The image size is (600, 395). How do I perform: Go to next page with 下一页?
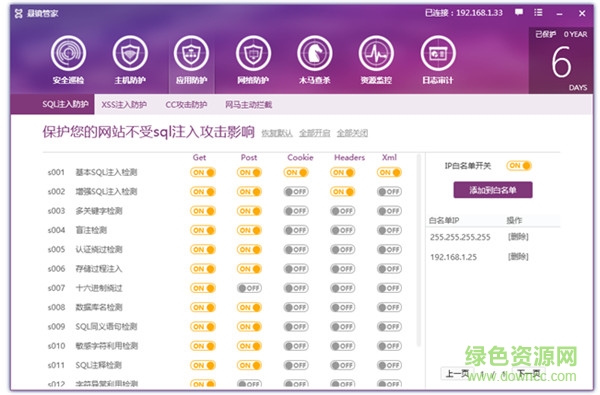[x=528, y=373]
